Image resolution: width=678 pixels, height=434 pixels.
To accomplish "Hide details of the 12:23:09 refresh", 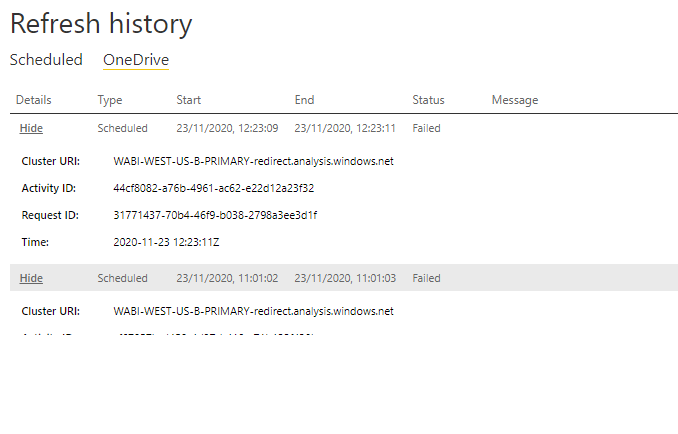I will click(31, 128).
